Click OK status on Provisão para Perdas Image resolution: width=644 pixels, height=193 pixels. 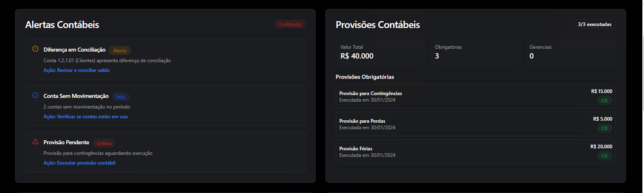point(604,128)
